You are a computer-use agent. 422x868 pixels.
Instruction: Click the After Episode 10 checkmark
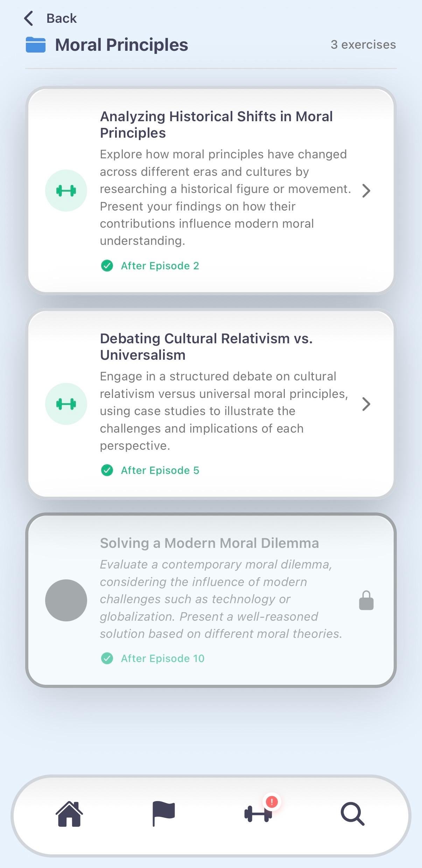(107, 659)
